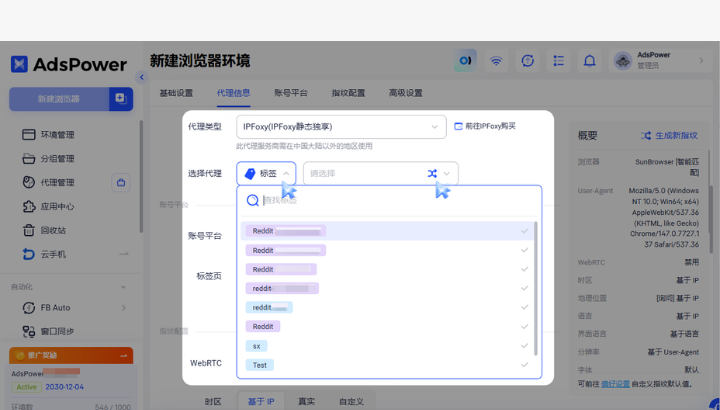Viewport: 720px width, 410px height.
Task: Click the plus icon beside 新建浏览器
Action: 121,99
